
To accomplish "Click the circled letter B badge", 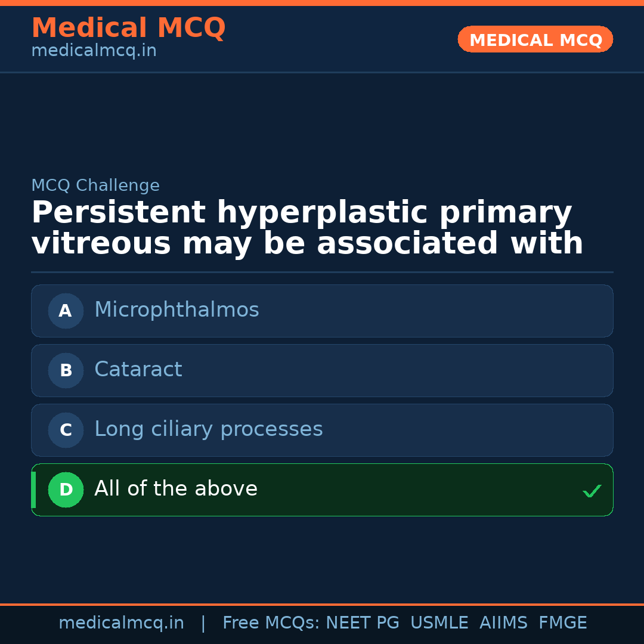I will pyautogui.click(x=66, y=370).
